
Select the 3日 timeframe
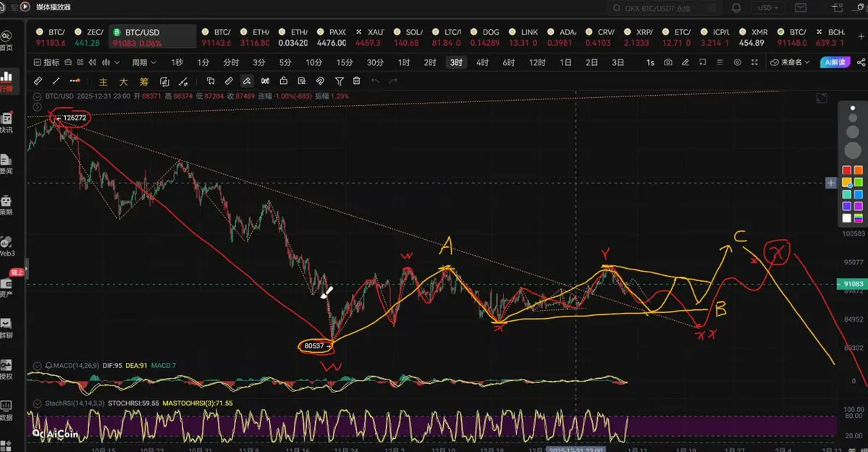point(618,62)
